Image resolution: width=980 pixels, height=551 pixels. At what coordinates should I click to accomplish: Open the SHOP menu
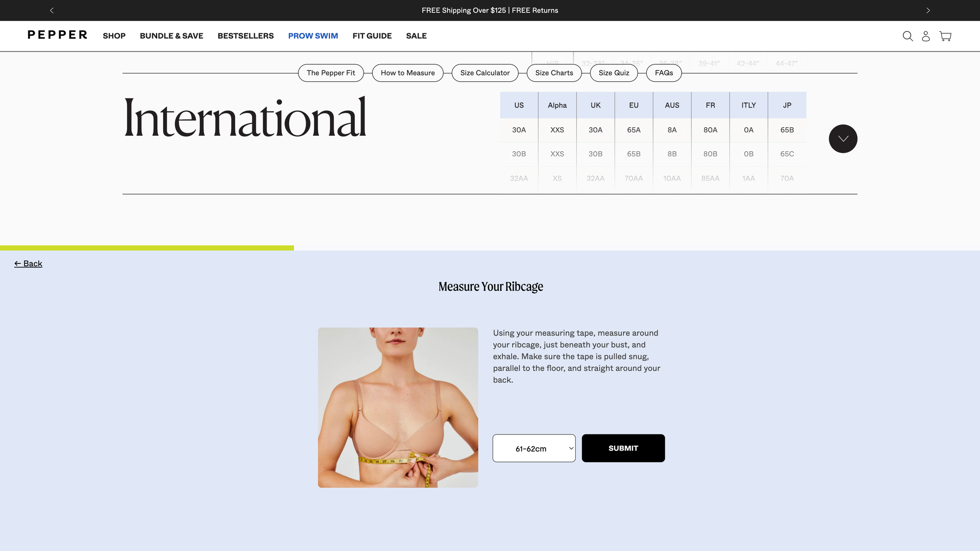[x=114, y=36]
